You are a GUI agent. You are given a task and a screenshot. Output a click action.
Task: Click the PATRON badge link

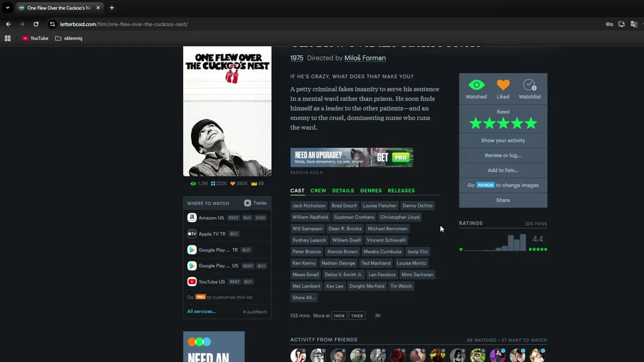coord(486,185)
